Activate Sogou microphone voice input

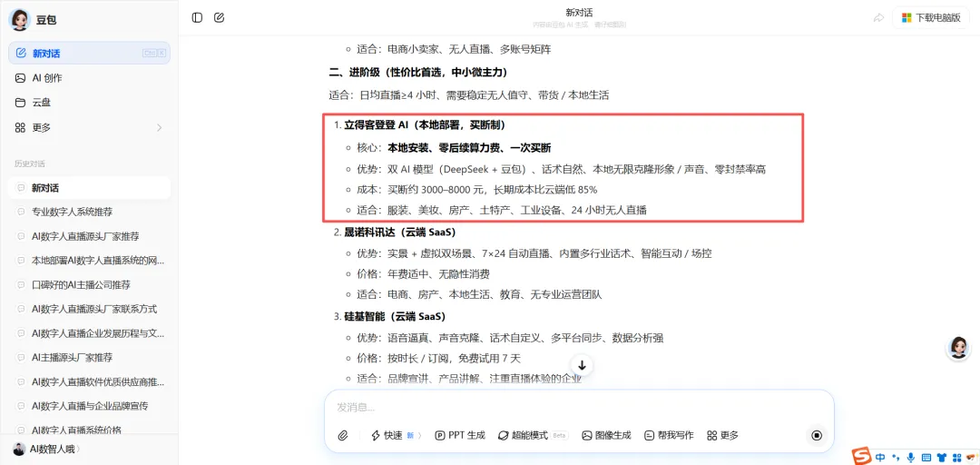[x=911, y=457]
